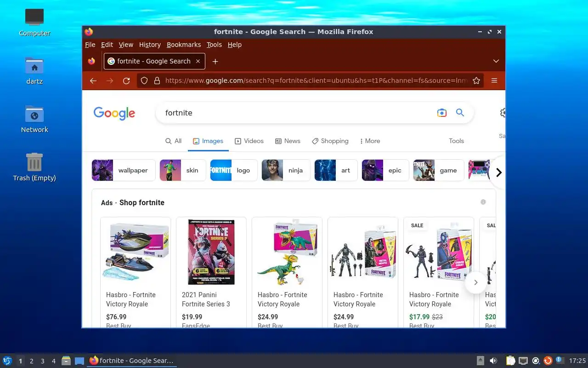
Task: Filter images by the wallpaper chip
Action: (123, 170)
